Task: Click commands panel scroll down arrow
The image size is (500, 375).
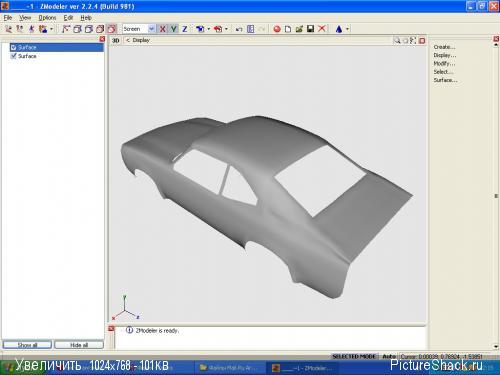Action: [496, 347]
